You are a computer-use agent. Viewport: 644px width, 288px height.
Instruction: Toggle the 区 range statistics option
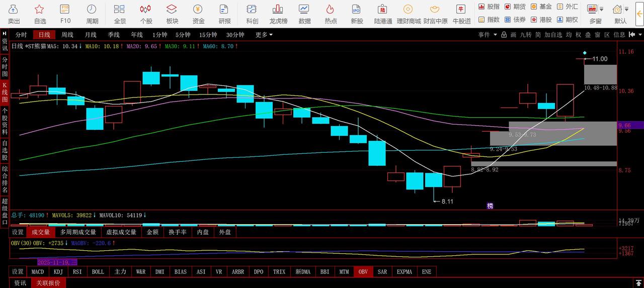[x=607, y=35]
